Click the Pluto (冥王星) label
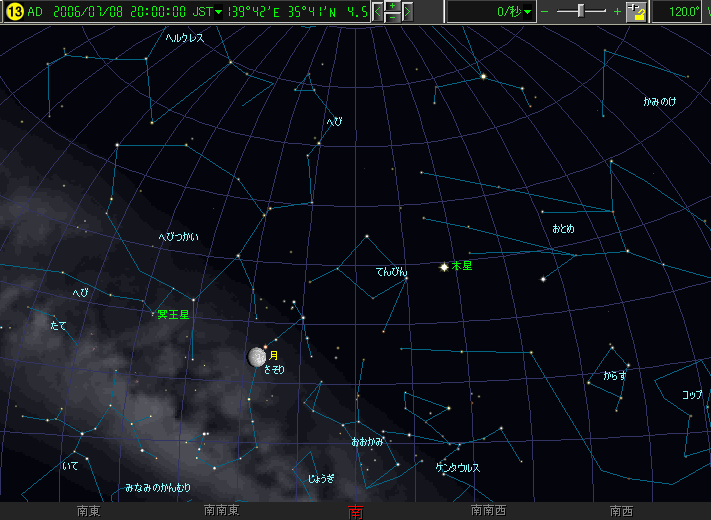Screen dimensions: 711x520 pyautogui.click(x=173, y=314)
